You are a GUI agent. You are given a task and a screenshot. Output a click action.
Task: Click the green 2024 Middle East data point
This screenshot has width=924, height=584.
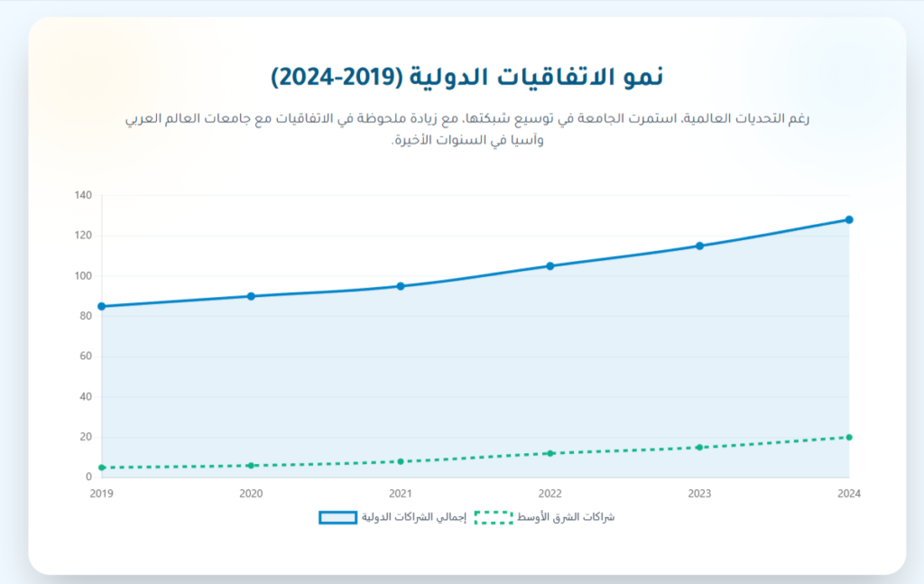[849, 438]
